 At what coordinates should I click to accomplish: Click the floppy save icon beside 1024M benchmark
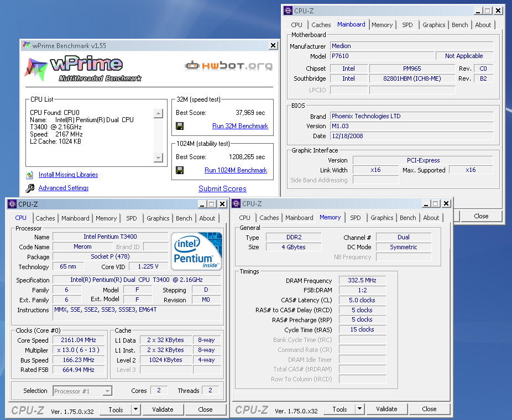180,170
